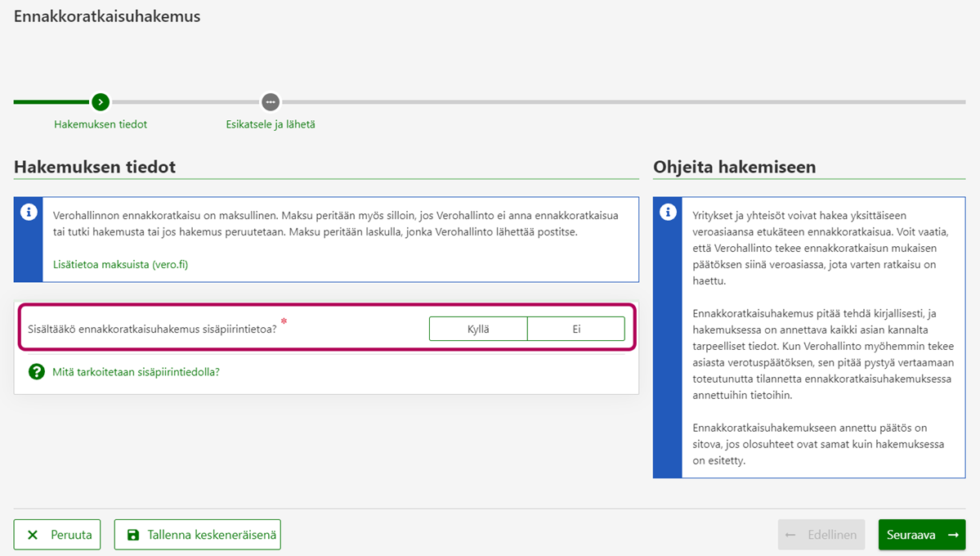Image resolution: width=980 pixels, height=556 pixels.
Task: Go to the 'Hakemuksen tiedot' step label
Action: point(101,125)
